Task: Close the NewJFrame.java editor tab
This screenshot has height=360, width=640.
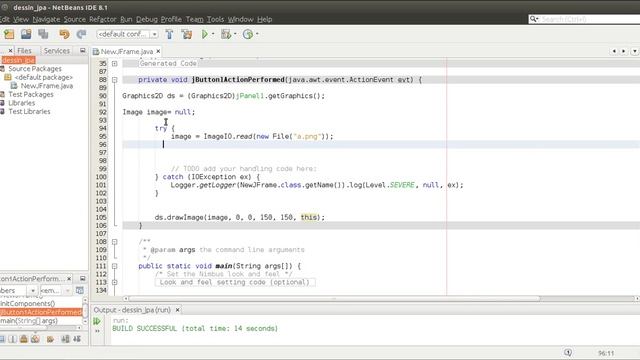Action: (x=158, y=51)
